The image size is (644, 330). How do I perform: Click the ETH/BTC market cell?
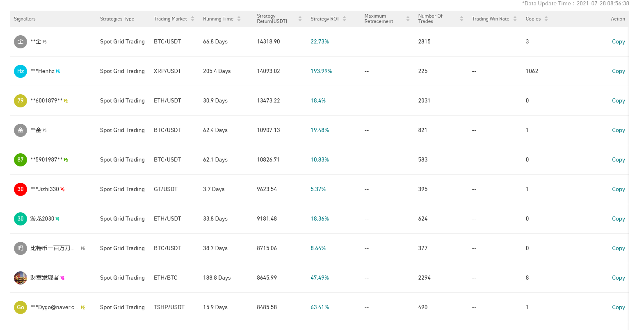[166, 278]
